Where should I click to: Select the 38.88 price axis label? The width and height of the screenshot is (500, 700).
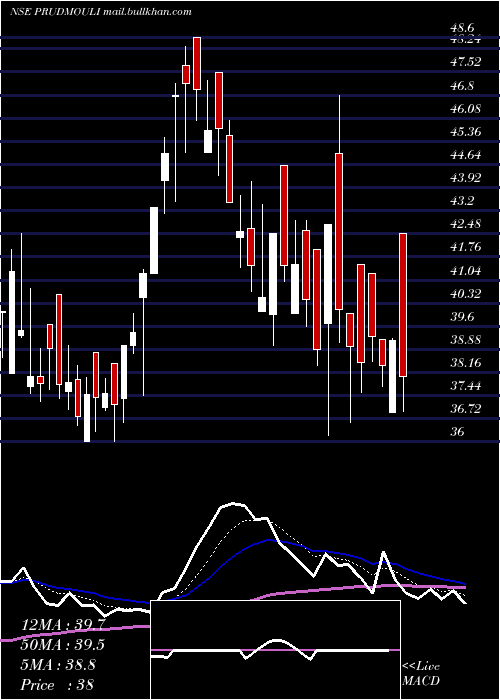tap(466, 340)
